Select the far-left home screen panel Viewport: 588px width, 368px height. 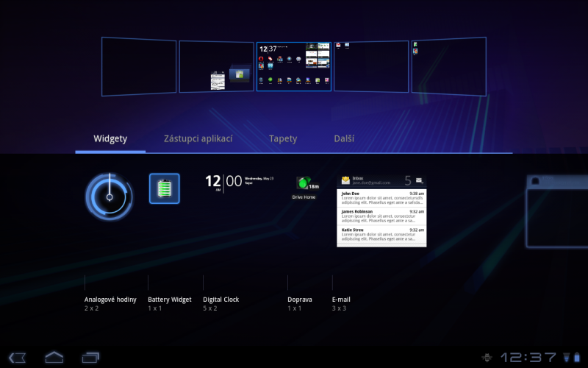[x=140, y=66]
